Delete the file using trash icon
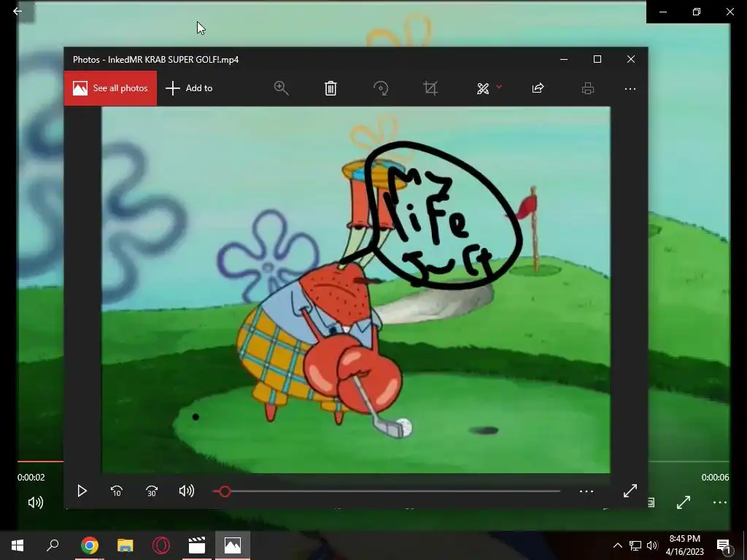This screenshot has height=560, width=747. click(x=330, y=88)
